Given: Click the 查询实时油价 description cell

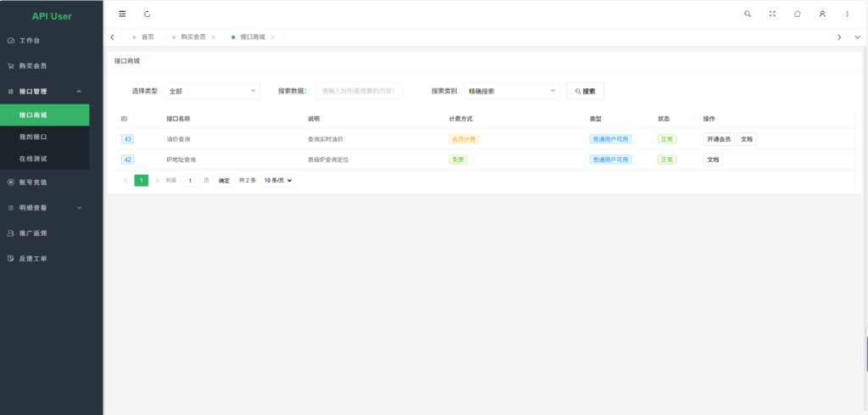Looking at the screenshot, I should pos(325,139).
